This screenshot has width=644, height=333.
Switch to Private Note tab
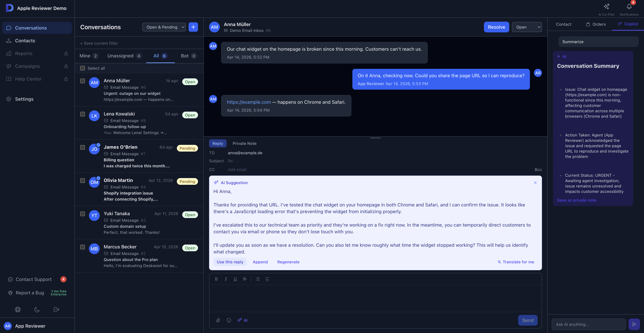click(244, 144)
